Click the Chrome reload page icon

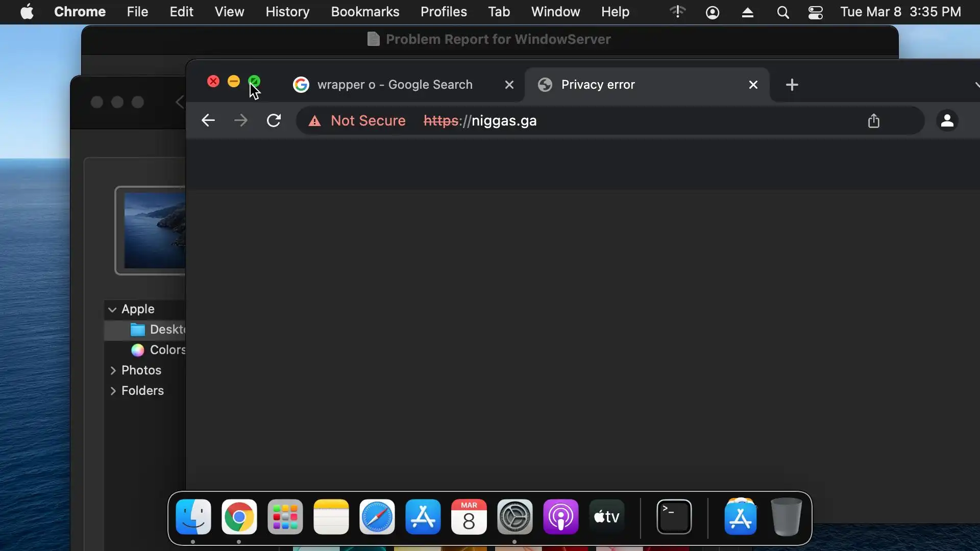click(274, 121)
